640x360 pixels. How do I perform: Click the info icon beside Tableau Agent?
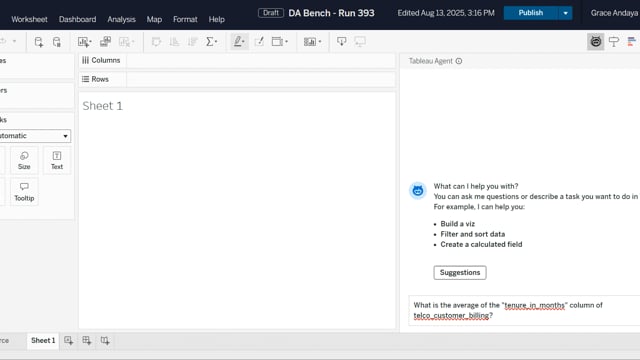[459, 61]
